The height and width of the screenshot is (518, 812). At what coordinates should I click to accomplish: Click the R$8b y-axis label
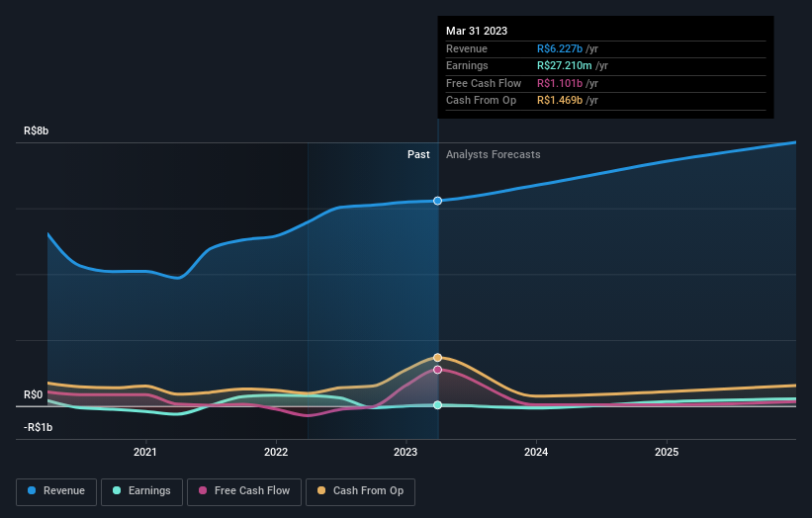(x=37, y=130)
